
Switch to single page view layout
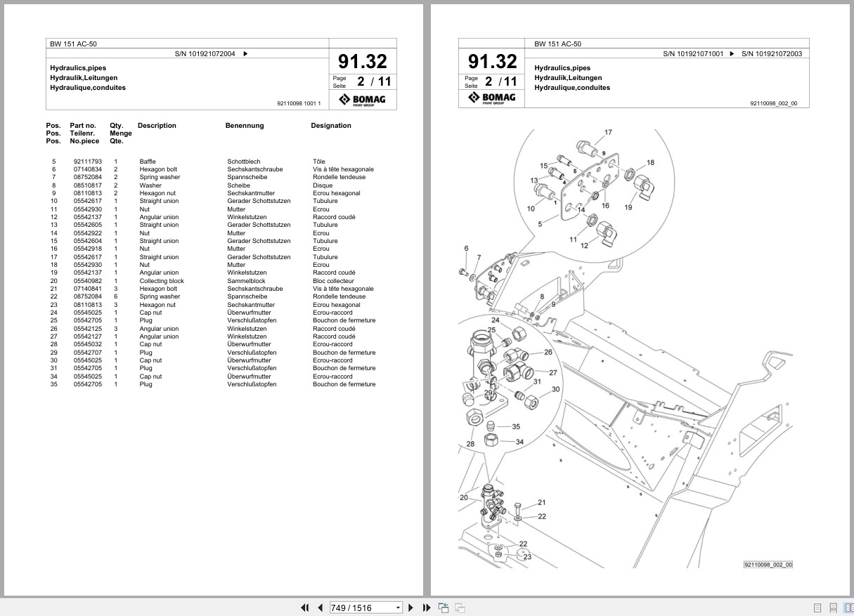[817, 608]
